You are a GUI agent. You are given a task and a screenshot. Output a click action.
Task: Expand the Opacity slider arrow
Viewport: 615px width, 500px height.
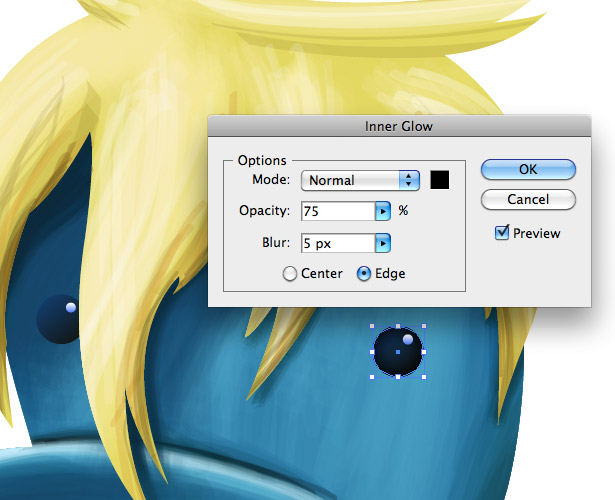coord(383,211)
